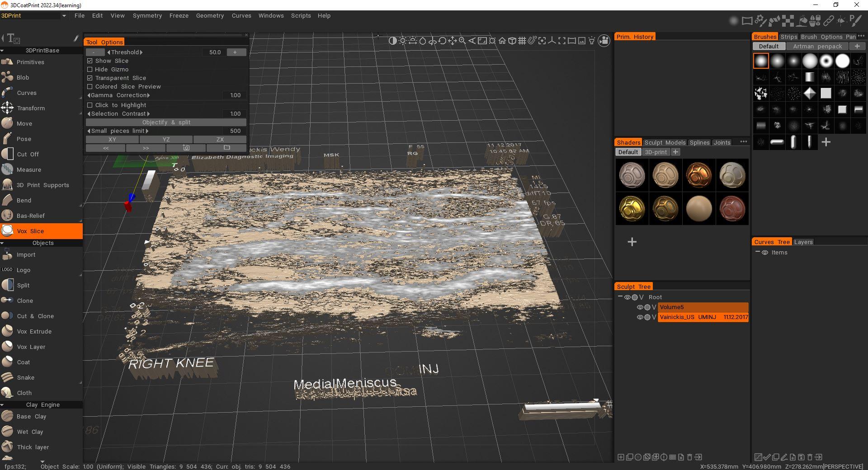Image resolution: width=868 pixels, height=470 pixels.
Task: Collapse the Clay Engine section
Action: click(2, 405)
